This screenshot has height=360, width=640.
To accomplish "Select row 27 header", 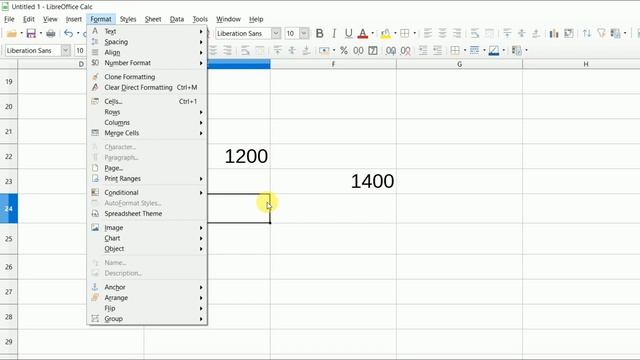I will pyautogui.click(x=9, y=292).
